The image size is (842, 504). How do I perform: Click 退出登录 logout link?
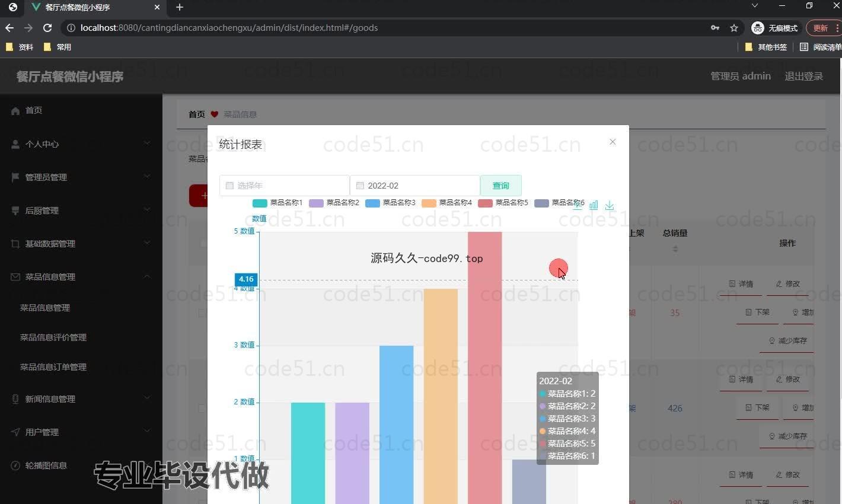click(804, 76)
